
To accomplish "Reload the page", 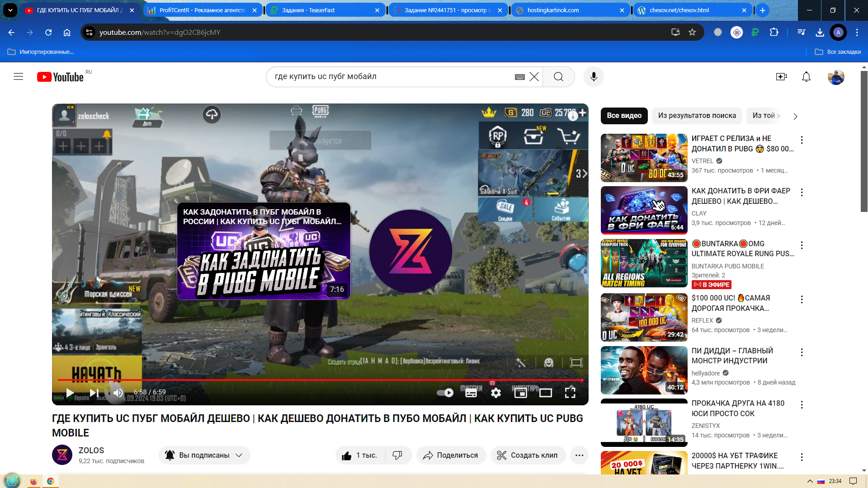I will tap(48, 33).
